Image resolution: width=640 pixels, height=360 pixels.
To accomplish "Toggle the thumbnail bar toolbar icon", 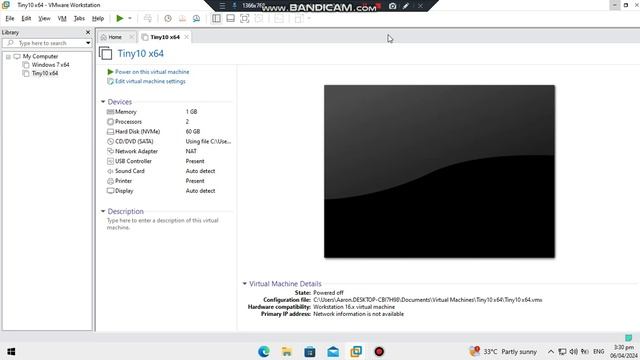I will click(231, 18).
